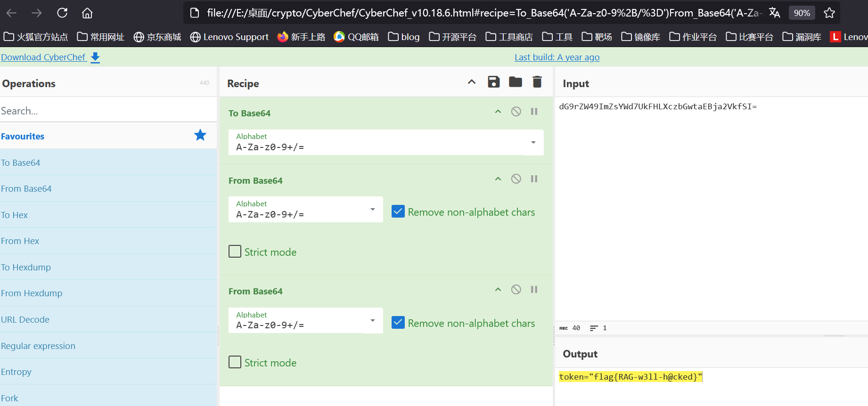Clear the recipe with the trash icon
This screenshot has height=406, width=868.
537,82
